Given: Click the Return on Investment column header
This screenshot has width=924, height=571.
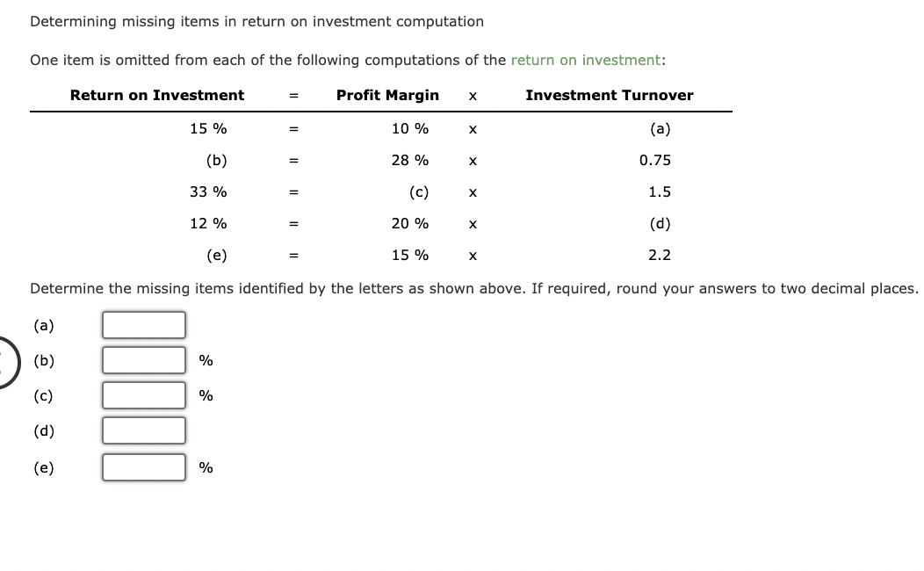Looking at the screenshot, I should [156, 95].
